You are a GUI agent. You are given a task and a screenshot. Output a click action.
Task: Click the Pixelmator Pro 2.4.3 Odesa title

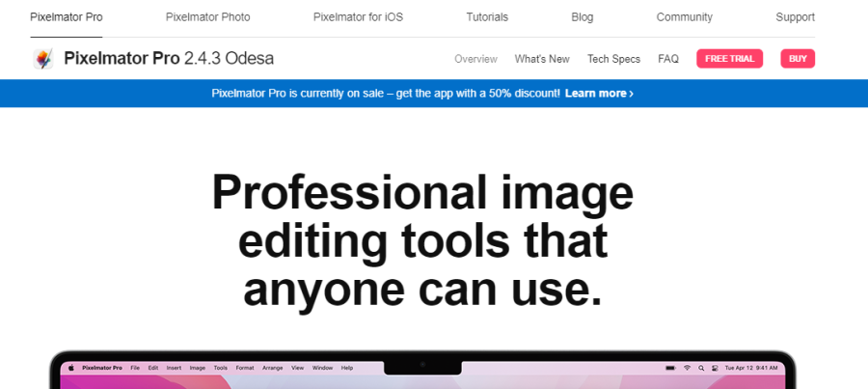(x=169, y=58)
